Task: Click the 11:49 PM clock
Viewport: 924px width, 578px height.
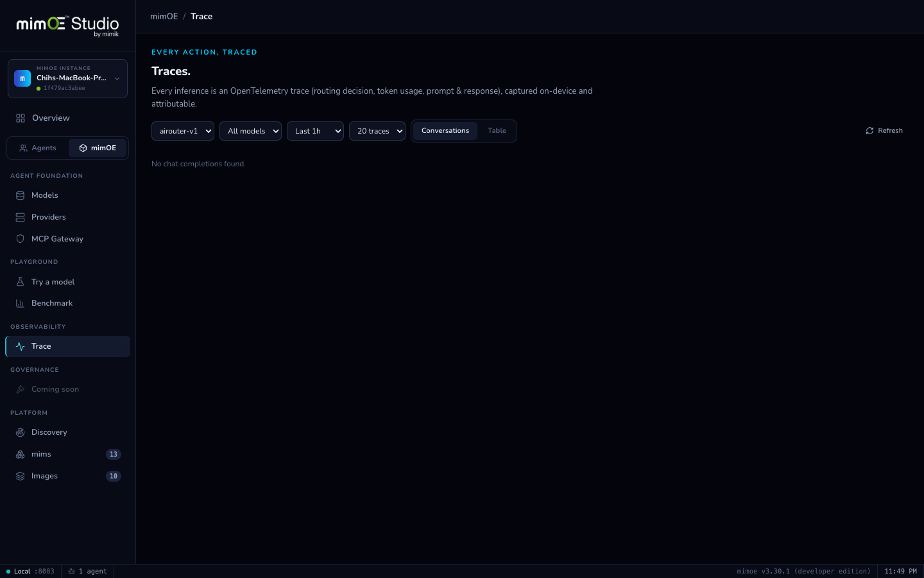Action: [x=900, y=572]
